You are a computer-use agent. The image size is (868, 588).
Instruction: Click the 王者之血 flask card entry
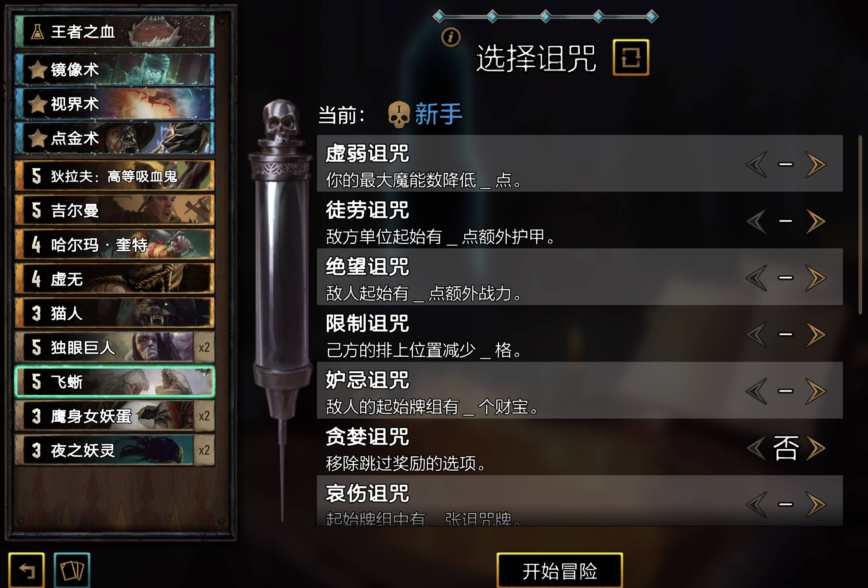(x=114, y=31)
